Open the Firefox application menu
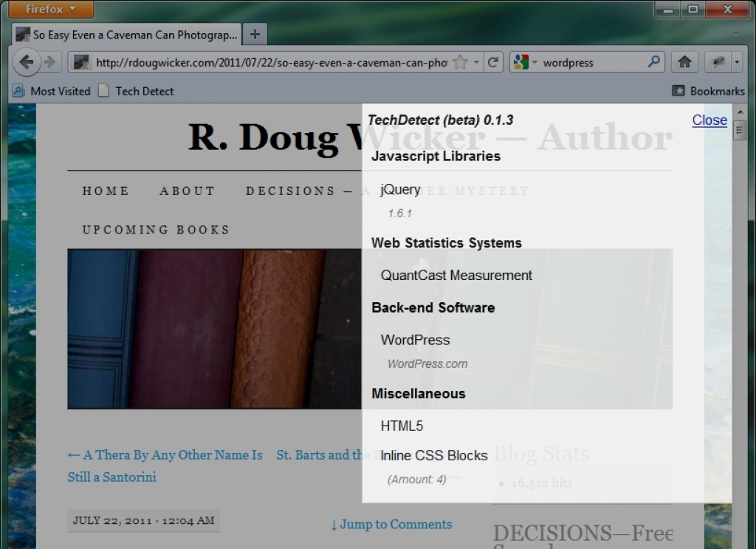The width and height of the screenshot is (756, 549). click(51, 9)
